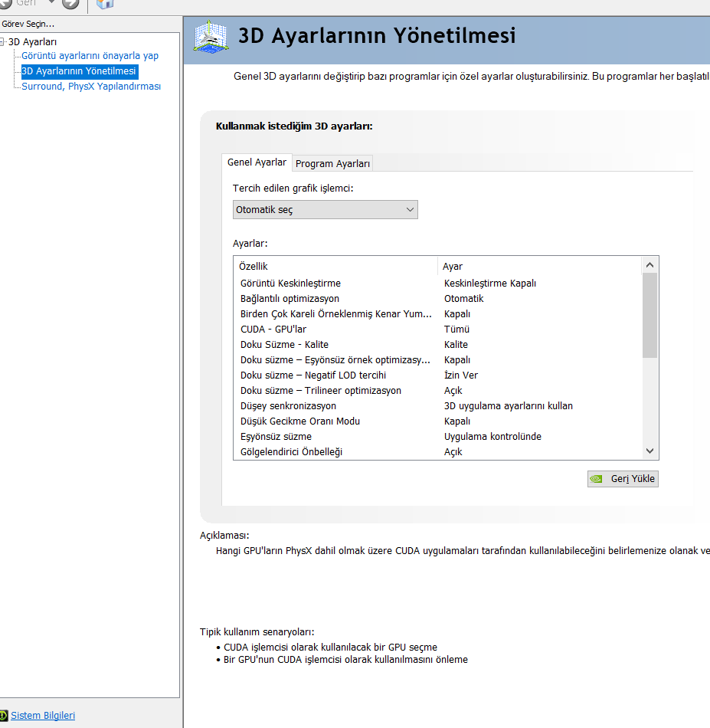Select Doku süzme Eşyönsüz örnek optimizasyon row
The height and width of the screenshot is (728, 710).
(x=438, y=360)
